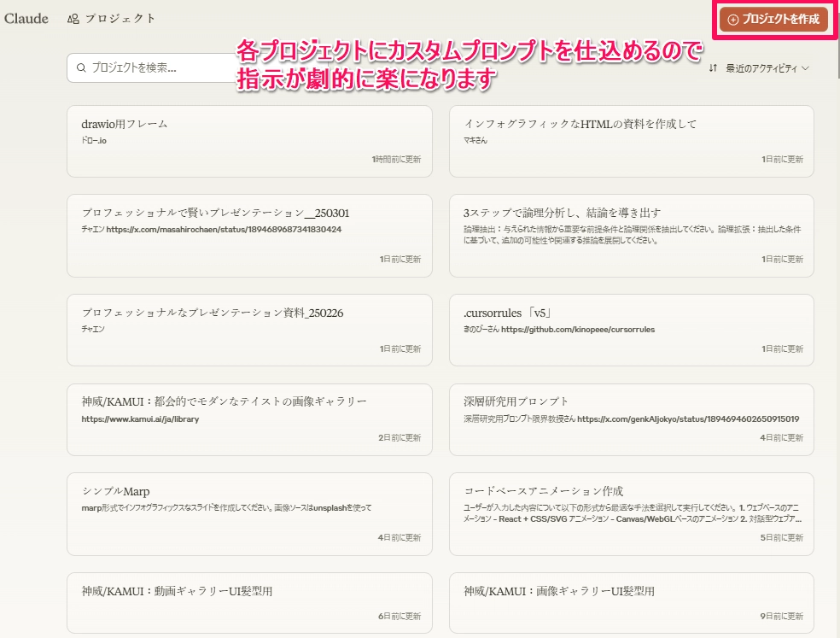This screenshot has width=840, height=638.
Task: Click the 2日前に更新 timestamp
Action: point(400,437)
